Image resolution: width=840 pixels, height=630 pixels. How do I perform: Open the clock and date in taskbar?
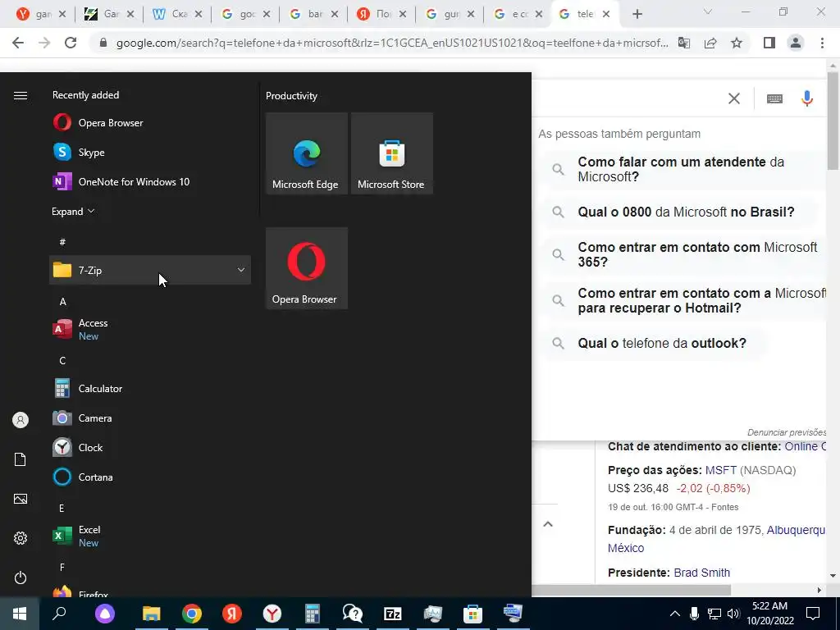pos(769,614)
